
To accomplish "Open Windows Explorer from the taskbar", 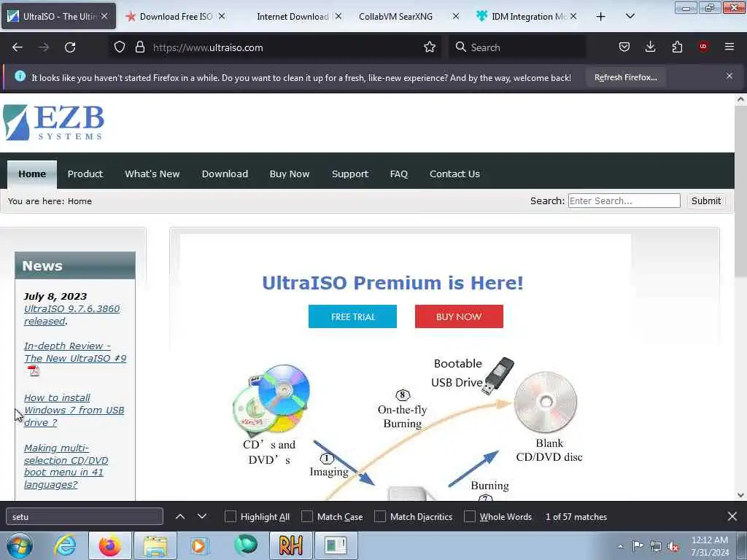I will pyautogui.click(x=155, y=545).
